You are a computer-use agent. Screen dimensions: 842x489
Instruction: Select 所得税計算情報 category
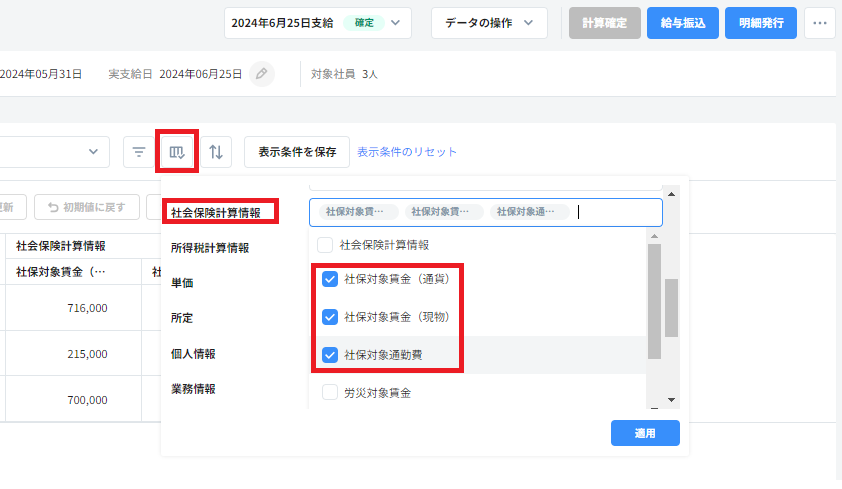point(210,248)
